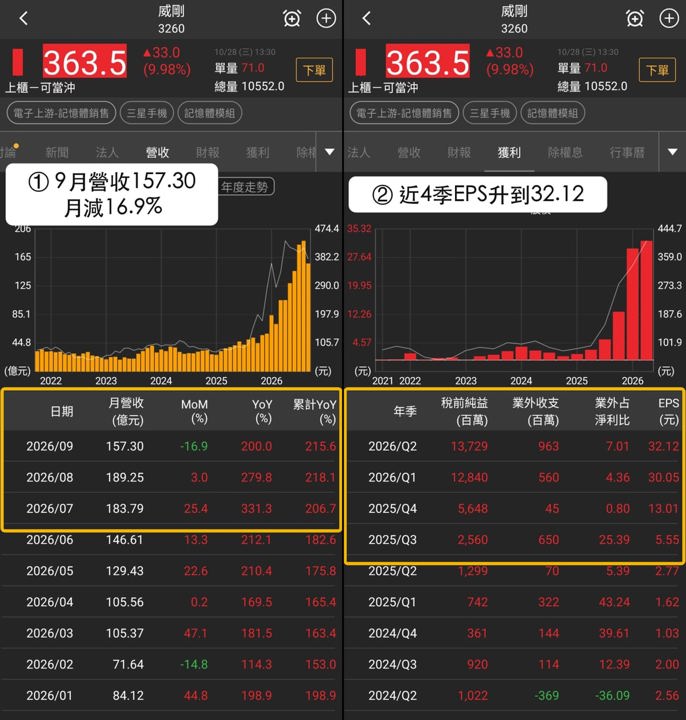Tap the EPS column header
The width and height of the screenshot is (686, 720).
(x=668, y=411)
